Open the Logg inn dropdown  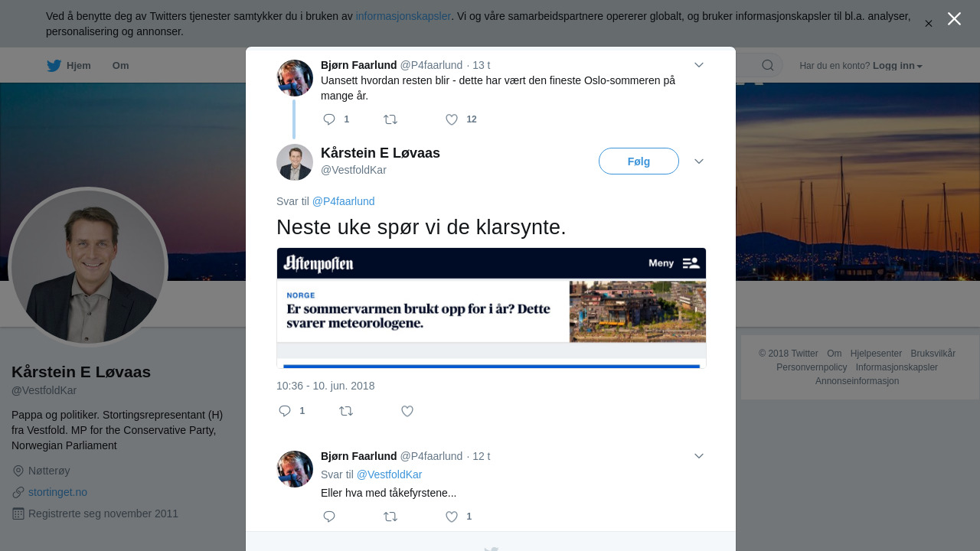pos(897,66)
